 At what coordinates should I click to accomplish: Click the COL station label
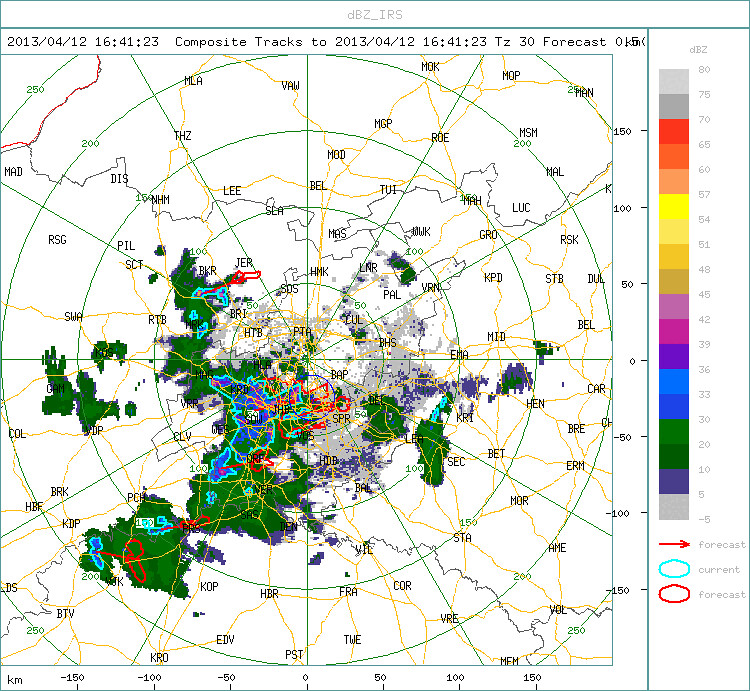point(17,434)
